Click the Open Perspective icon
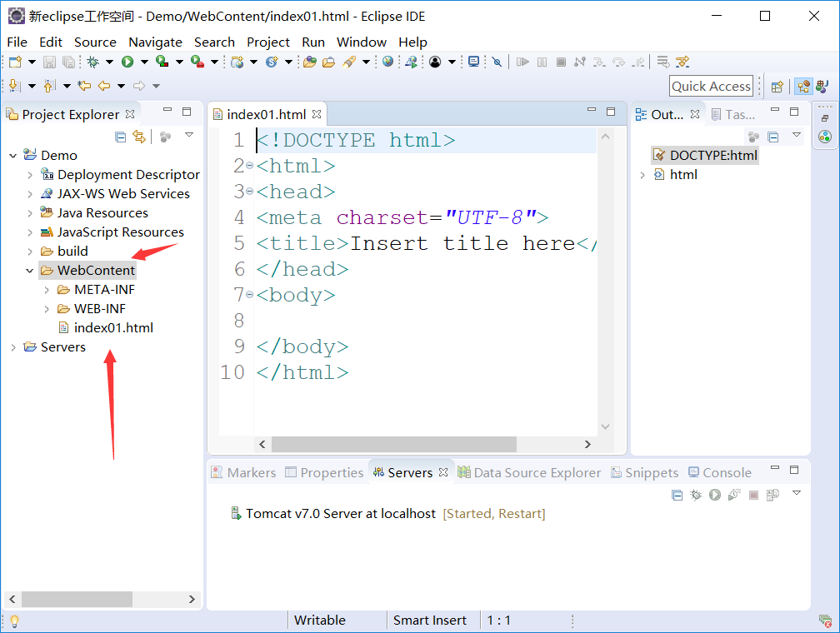Viewport: 840px width, 633px height. [x=777, y=87]
